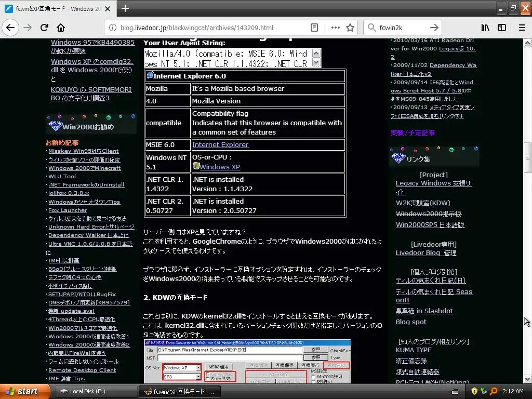Open BSoD(ブルースクリーン)特集 link
The width and height of the screenshot is (532, 399).
[83, 269]
